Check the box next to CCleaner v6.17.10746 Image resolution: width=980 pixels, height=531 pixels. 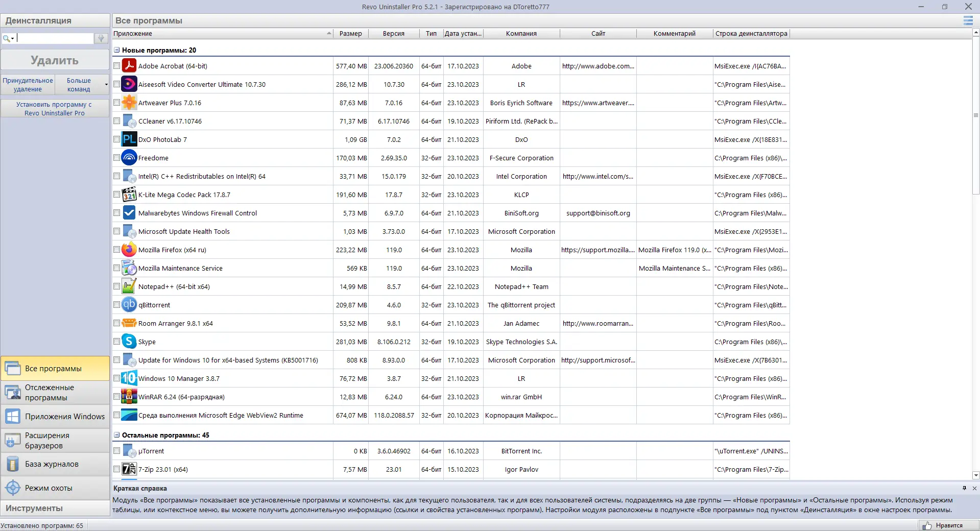pos(117,121)
